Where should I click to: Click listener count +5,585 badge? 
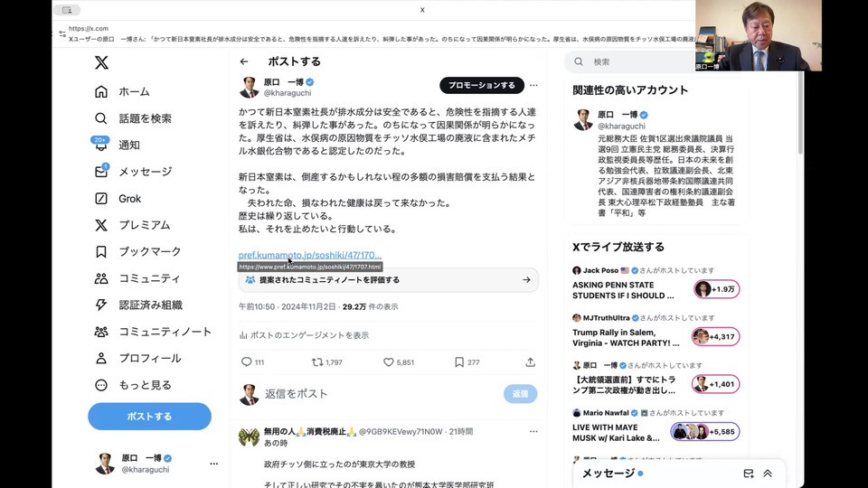[x=705, y=432]
